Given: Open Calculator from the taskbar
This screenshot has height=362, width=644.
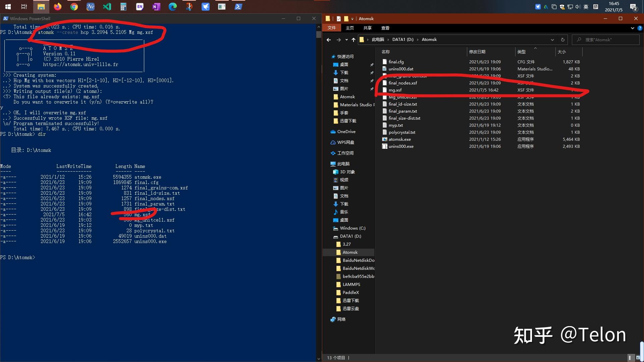Looking at the screenshot, I should click(x=123, y=7).
